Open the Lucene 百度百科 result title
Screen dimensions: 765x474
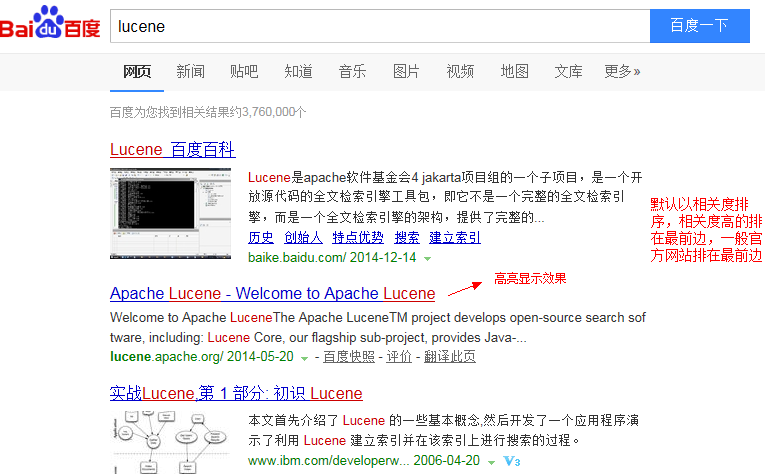click(173, 149)
